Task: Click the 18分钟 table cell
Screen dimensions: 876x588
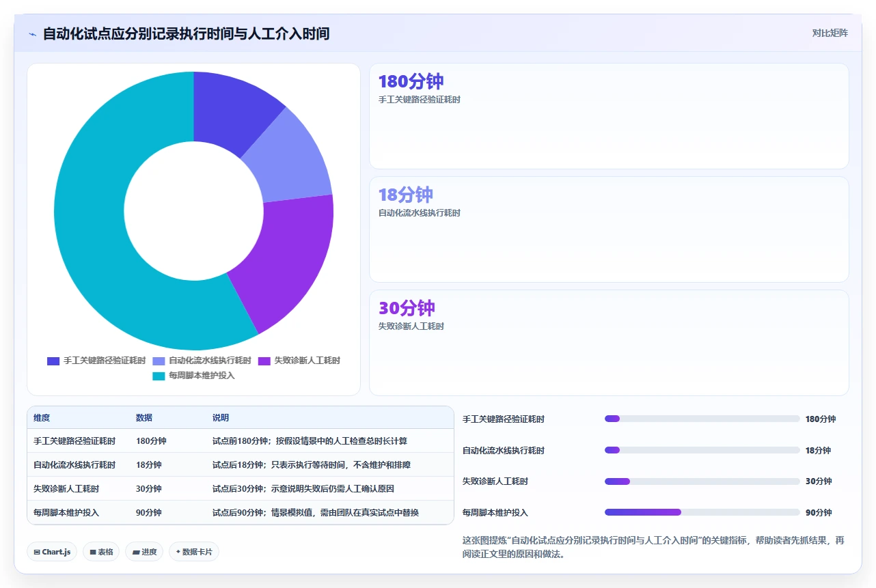Action: coord(149,465)
